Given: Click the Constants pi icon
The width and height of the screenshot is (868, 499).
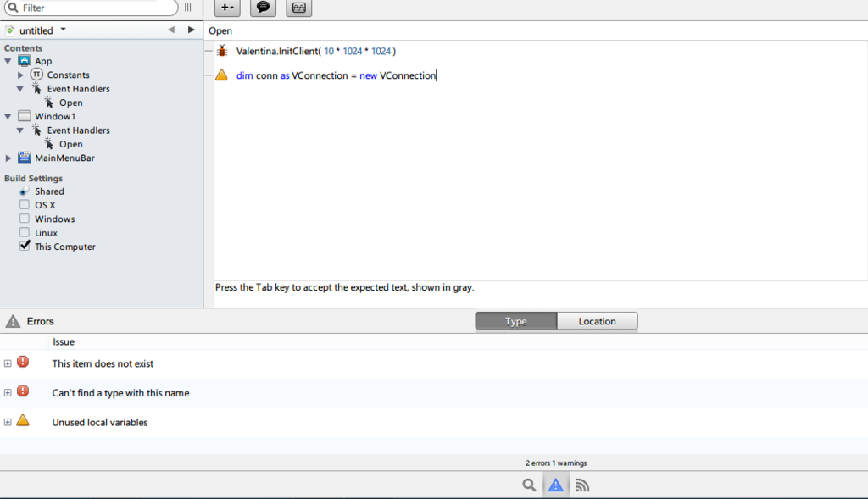Looking at the screenshot, I should click(x=36, y=75).
